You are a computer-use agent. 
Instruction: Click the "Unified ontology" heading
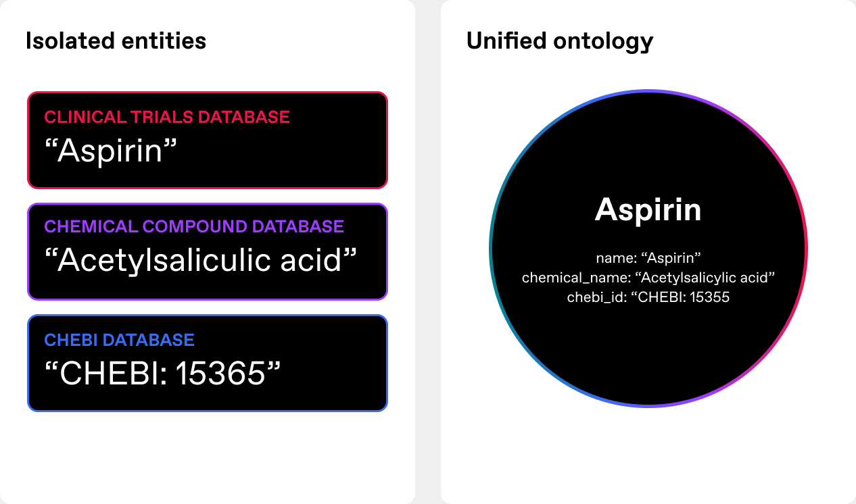pyautogui.click(x=560, y=41)
